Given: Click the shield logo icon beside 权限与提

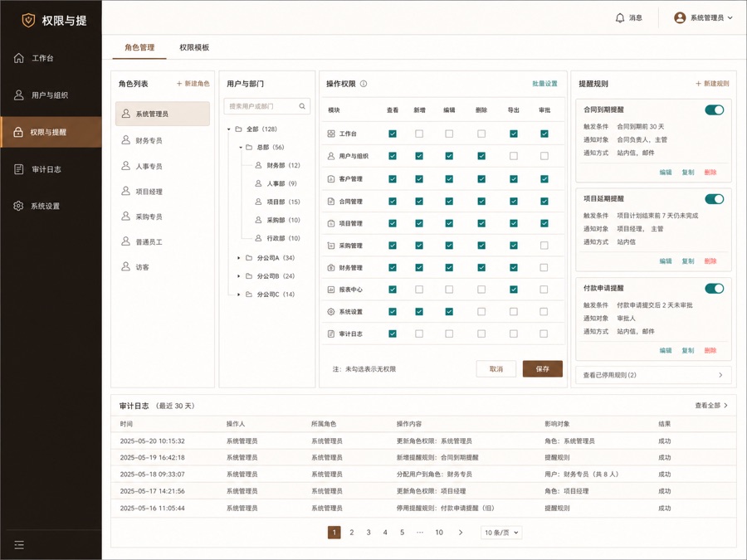Looking at the screenshot, I should point(28,20).
